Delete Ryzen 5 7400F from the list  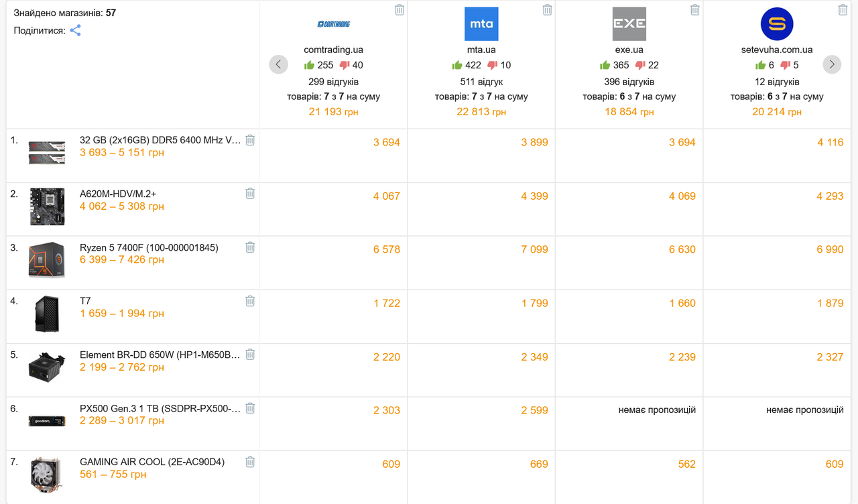pyautogui.click(x=250, y=247)
